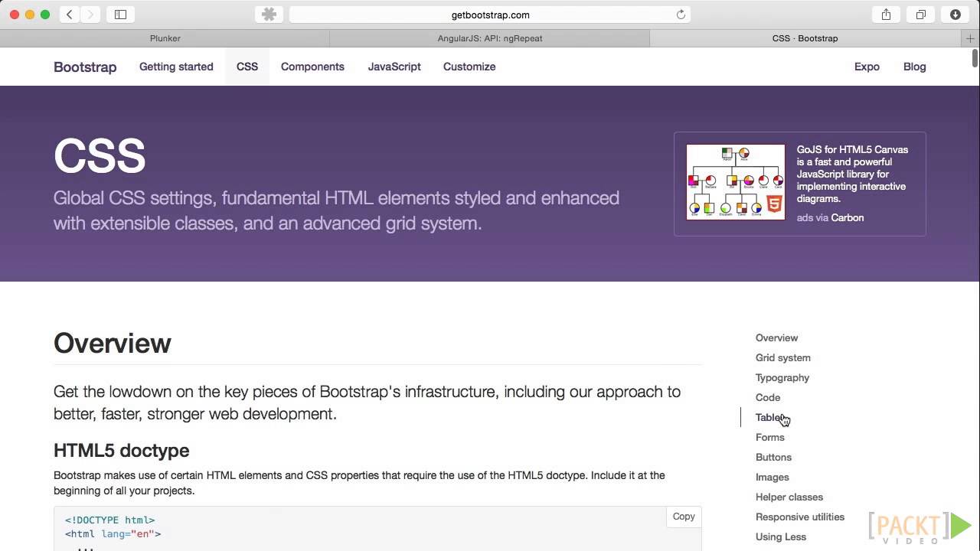The height and width of the screenshot is (551, 980).
Task: Jump to Typography in sidebar
Action: coord(782,377)
